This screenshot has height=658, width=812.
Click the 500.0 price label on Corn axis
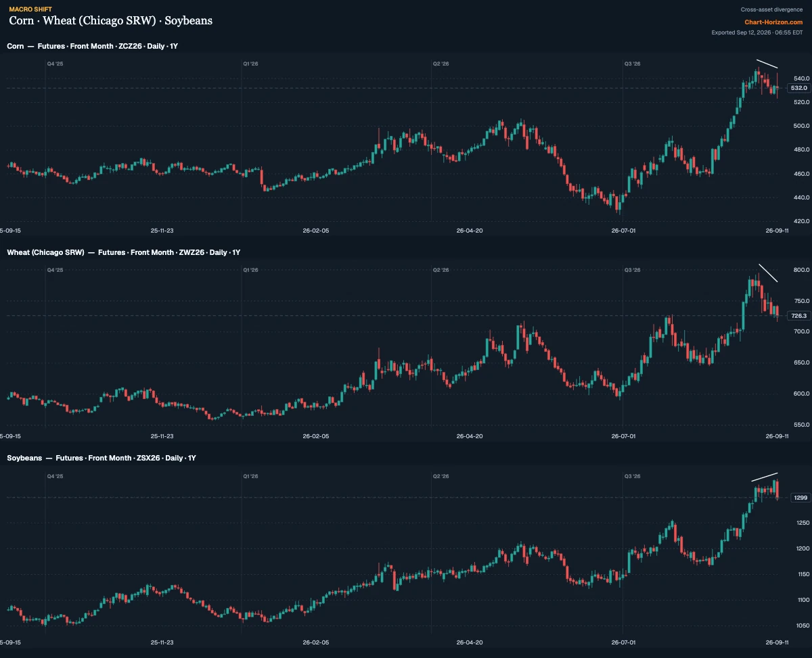point(802,126)
